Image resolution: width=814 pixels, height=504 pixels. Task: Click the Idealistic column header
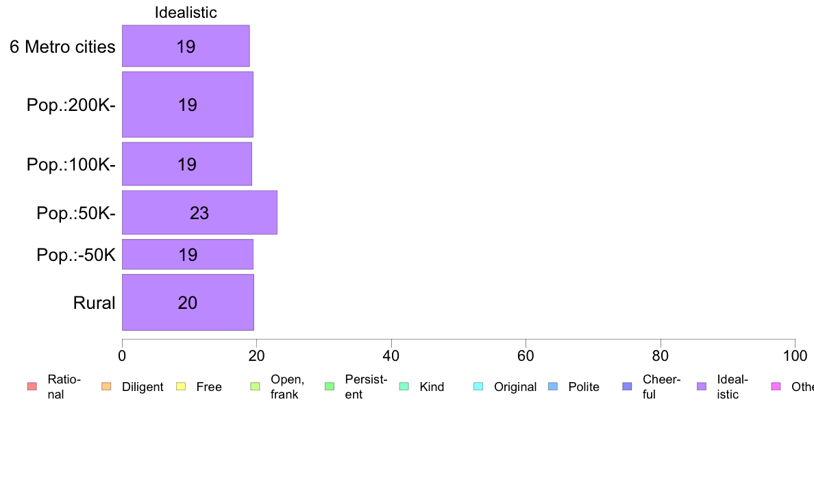click(x=186, y=12)
